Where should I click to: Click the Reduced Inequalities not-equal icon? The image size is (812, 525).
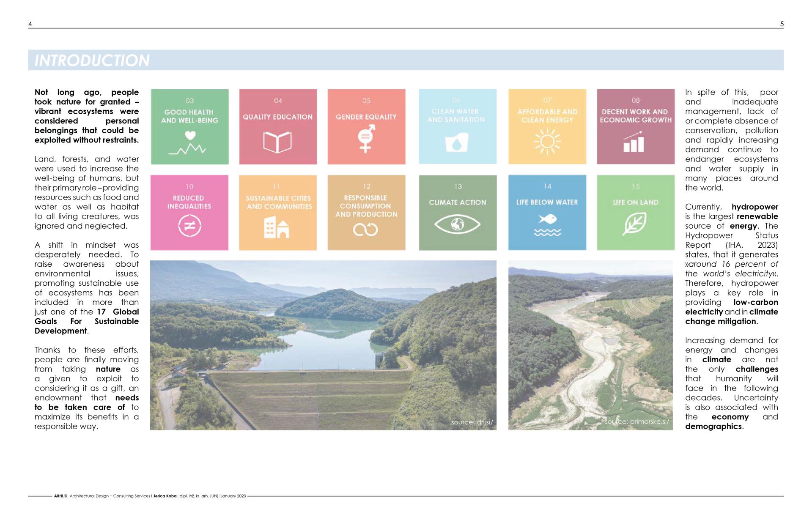coord(189,226)
